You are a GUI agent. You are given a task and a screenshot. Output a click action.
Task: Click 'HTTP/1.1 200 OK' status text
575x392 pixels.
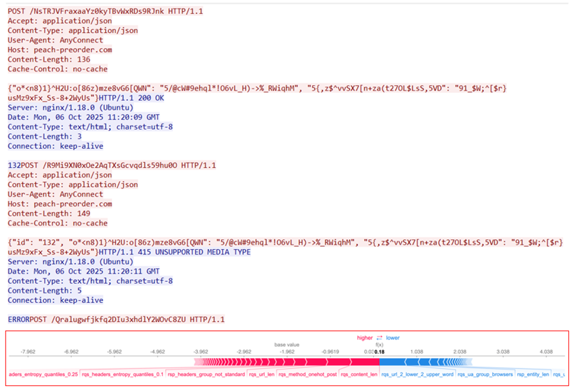132,98
